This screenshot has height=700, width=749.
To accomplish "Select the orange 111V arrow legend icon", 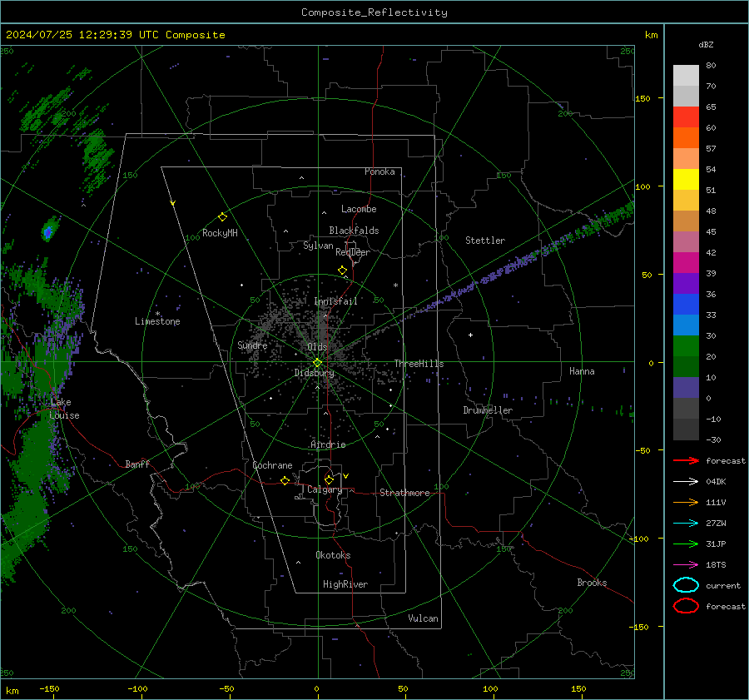I will [686, 502].
